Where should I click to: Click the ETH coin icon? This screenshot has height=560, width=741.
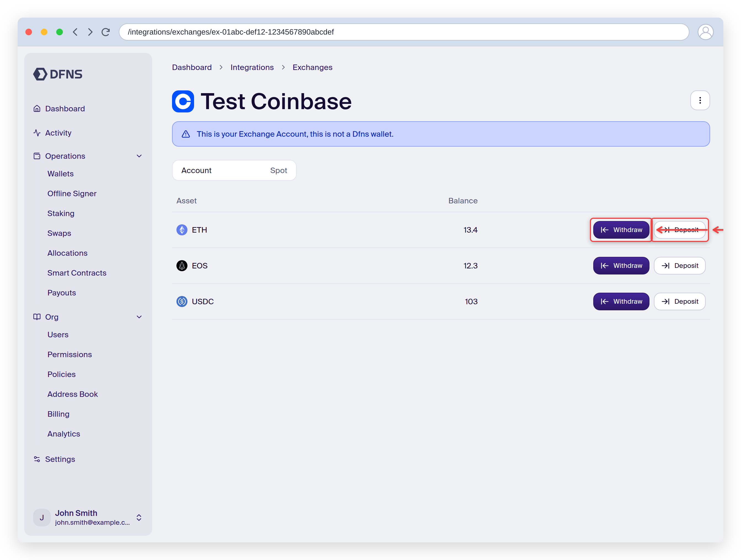click(182, 230)
